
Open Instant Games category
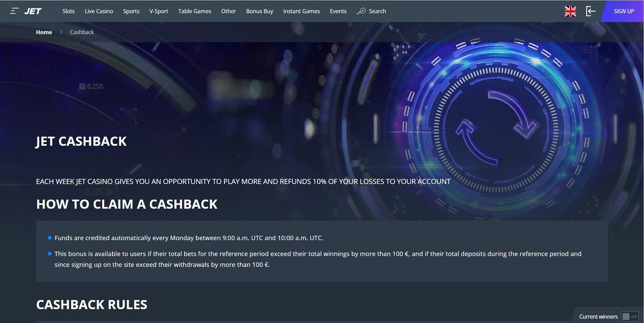pyautogui.click(x=301, y=11)
